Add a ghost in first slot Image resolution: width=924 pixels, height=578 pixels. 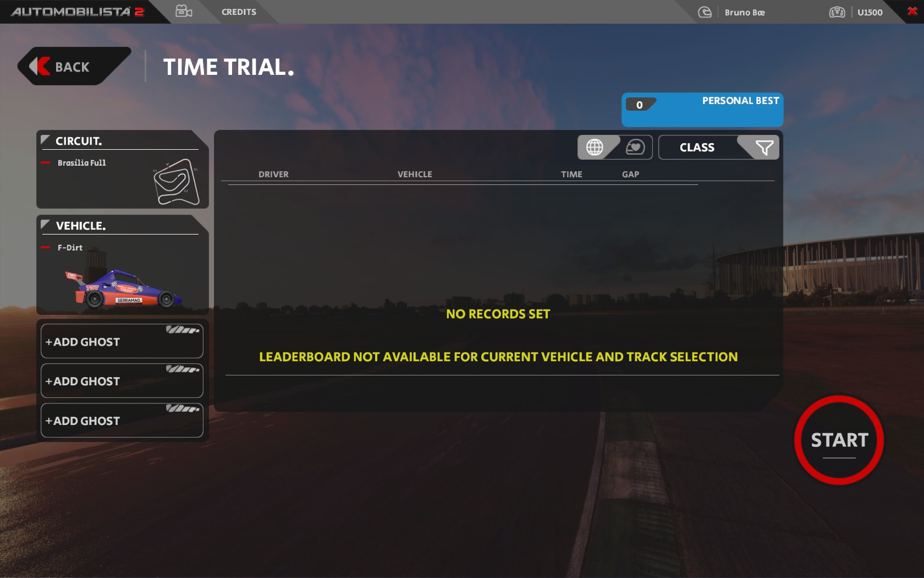tap(122, 341)
